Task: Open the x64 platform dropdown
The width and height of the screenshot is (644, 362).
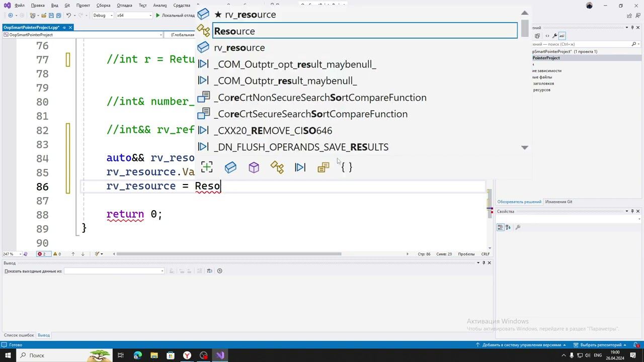Action: coord(134,16)
